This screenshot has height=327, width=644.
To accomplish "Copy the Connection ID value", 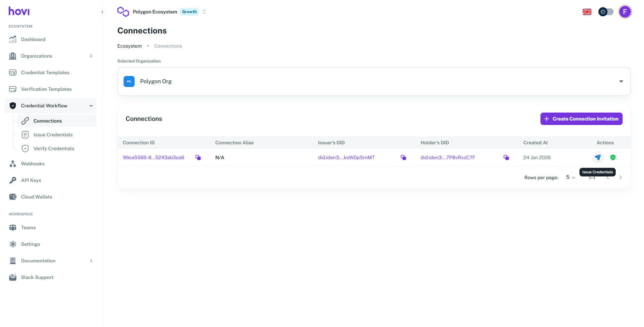I will pos(198,157).
